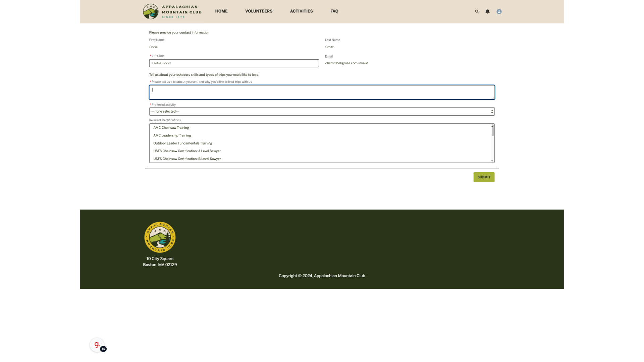Select AMC Chainsaw Training certification
This screenshot has width=644, height=362.
[x=171, y=128]
